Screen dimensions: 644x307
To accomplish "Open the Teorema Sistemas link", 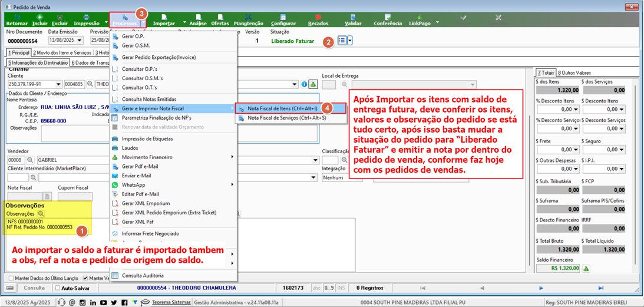I will 171,303.
